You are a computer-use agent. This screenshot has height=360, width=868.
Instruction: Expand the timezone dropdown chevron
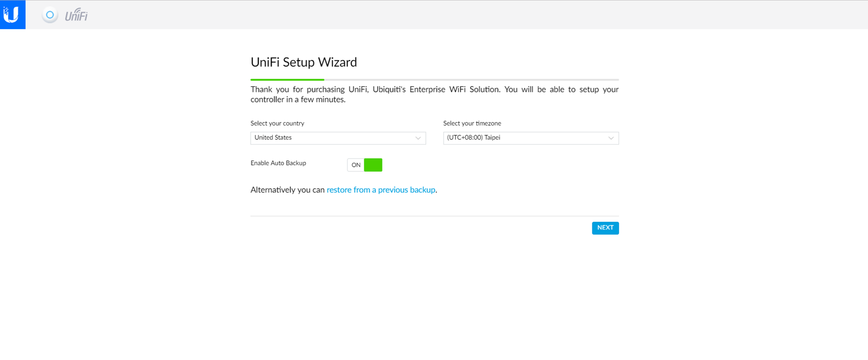point(611,138)
